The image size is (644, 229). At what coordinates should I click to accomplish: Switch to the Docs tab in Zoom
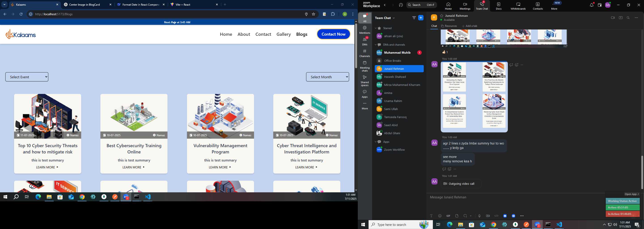499,6
